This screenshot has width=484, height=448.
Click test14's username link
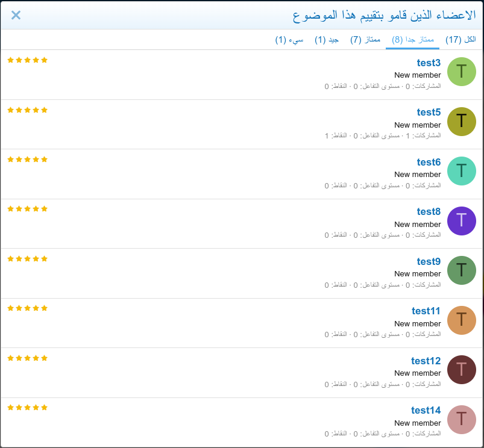(426, 410)
